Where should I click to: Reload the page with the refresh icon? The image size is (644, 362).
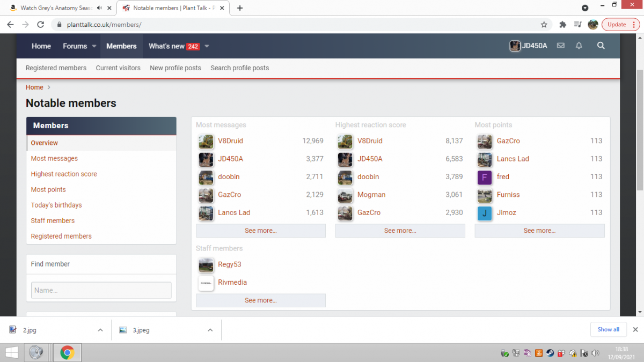tap(40, 25)
